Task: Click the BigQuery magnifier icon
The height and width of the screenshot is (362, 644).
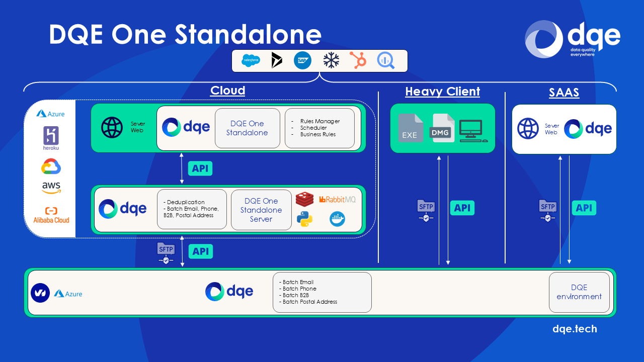Action: 386,61
